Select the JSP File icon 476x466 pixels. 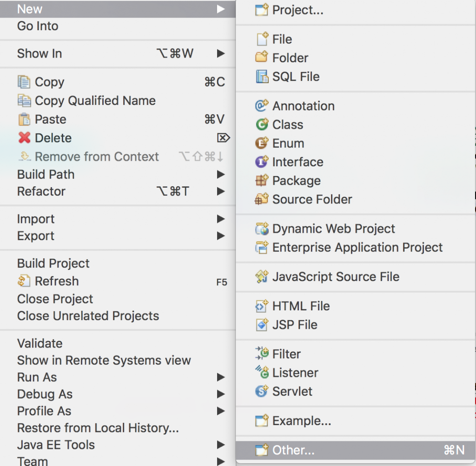coord(261,325)
